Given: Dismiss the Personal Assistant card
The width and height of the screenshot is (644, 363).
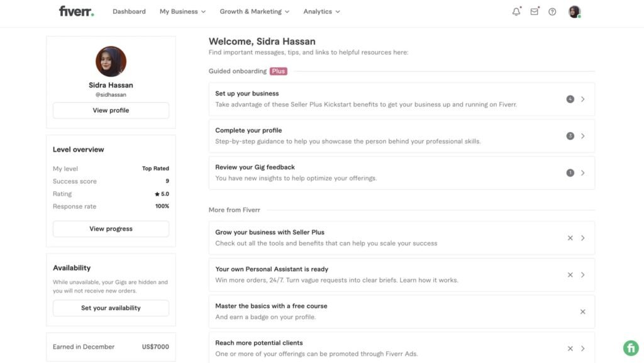Looking at the screenshot, I should click(x=570, y=275).
